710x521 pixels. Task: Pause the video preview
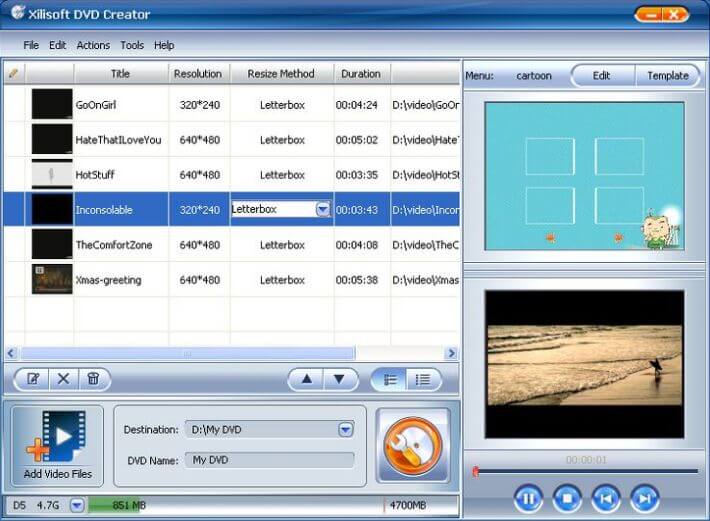528,499
